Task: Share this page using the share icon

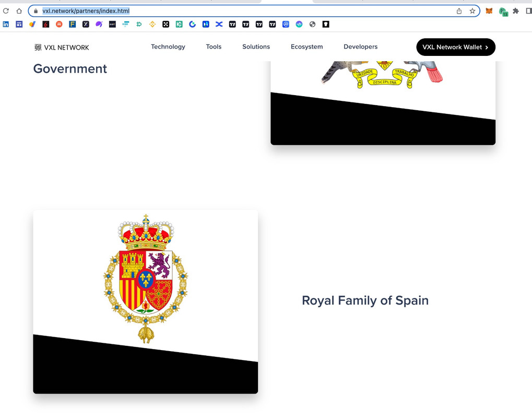Action: click(459, 11)
